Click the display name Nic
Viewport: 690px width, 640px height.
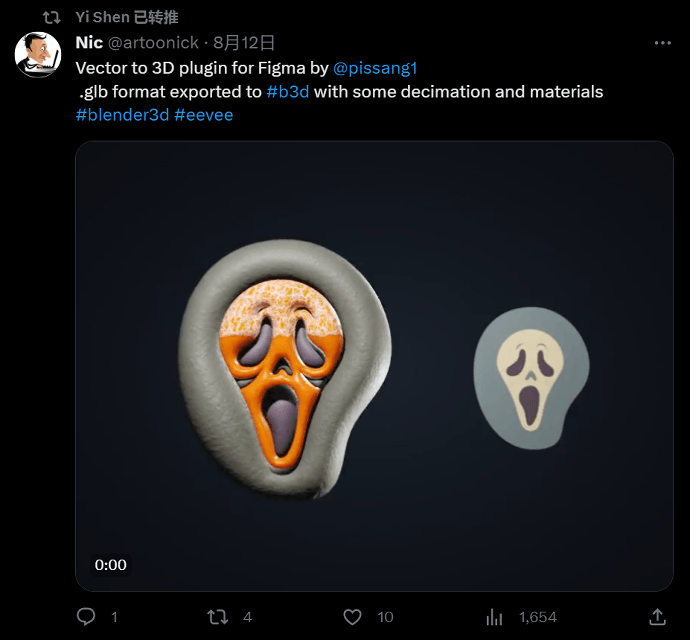(89, 43)
